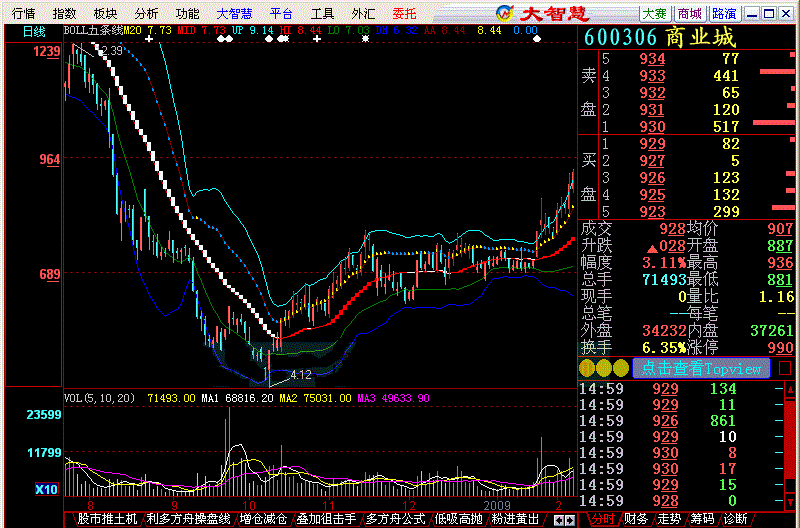Maximize the 大智慧 window

tap(769, 14)
